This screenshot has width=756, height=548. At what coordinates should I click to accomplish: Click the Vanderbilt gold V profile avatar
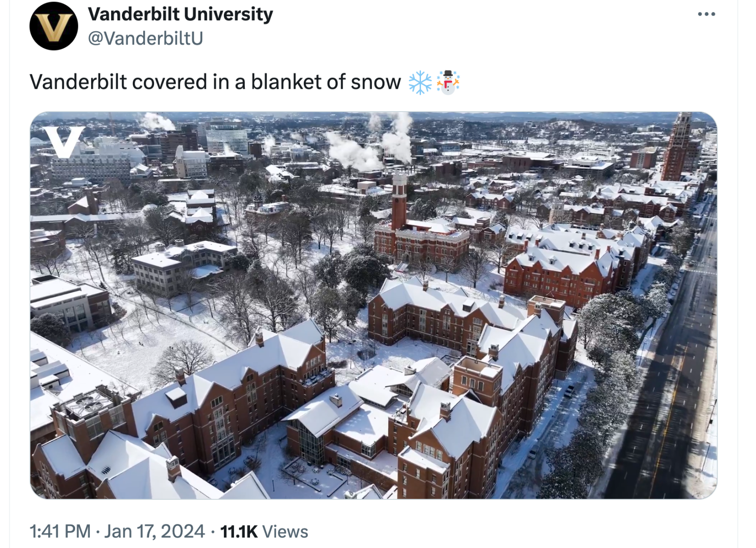point(53,26)
